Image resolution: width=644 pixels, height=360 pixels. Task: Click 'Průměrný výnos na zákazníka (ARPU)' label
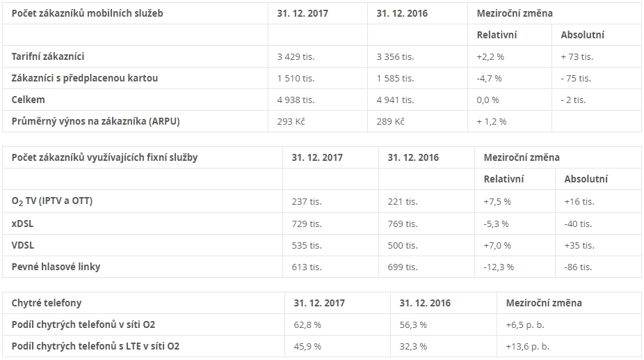pos(96,121)
